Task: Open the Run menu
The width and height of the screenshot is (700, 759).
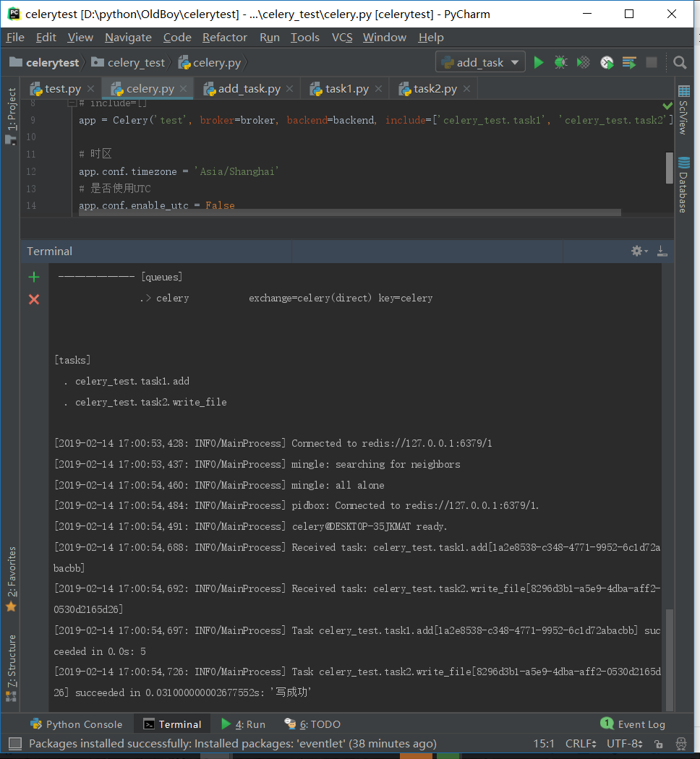Action: coord(270,38)
